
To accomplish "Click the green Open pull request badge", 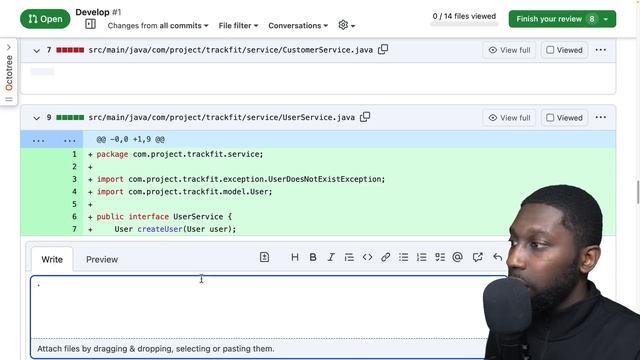I will [45, 19].
